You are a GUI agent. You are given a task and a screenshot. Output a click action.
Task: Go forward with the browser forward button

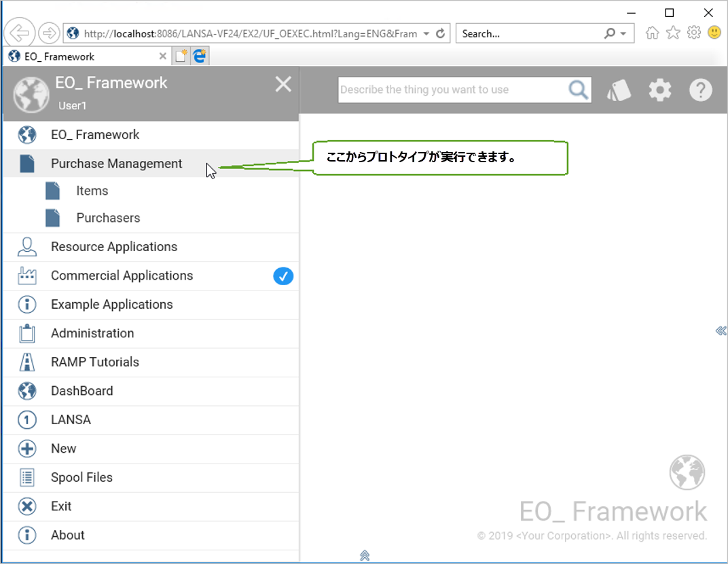(x=49, y=33)
